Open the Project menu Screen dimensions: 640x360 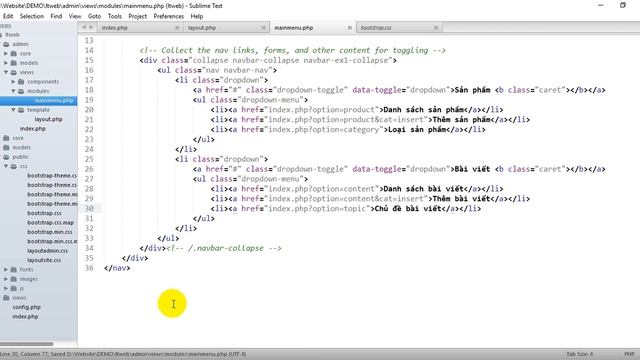click(x=138, y=16)
